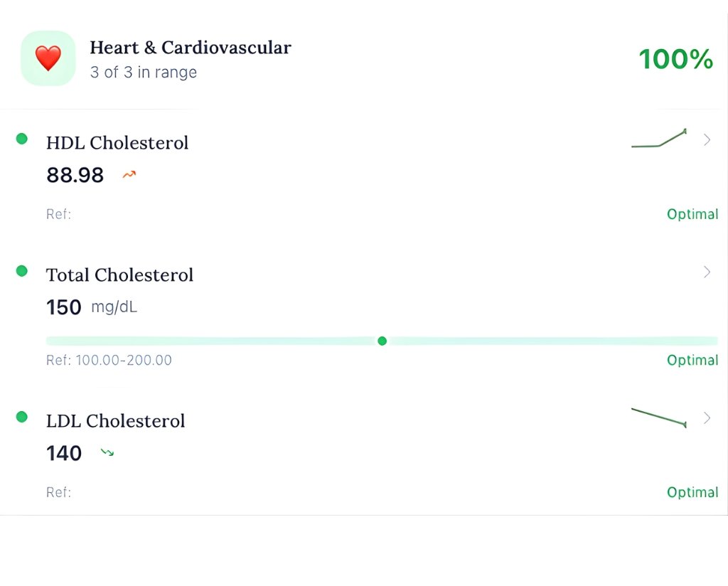Screen dimensions: 728x586
Task: Open the HDL Cholesterol sparkline chart
Action: point(659,139)
